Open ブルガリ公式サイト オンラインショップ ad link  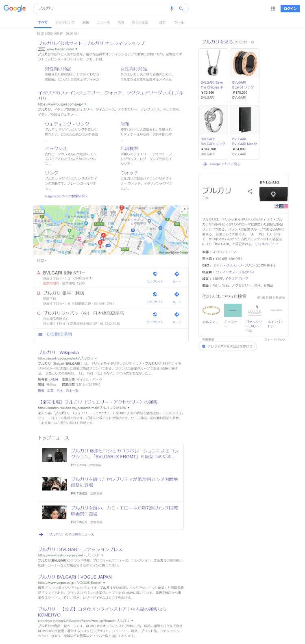click(91, 43)
